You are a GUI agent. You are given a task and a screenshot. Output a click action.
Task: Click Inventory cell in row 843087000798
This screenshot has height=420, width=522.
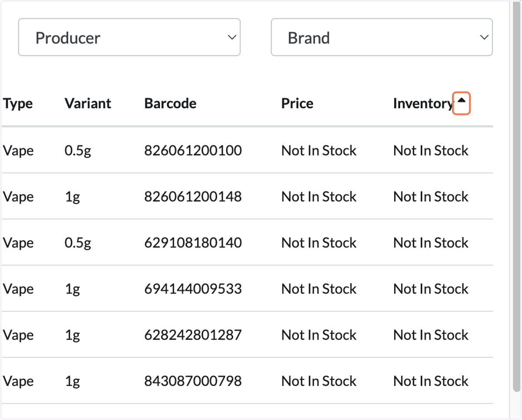431,381
